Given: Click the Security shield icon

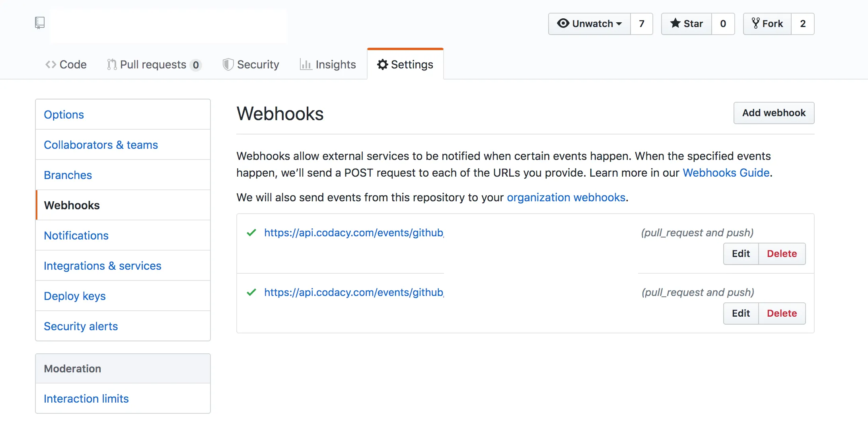Looking at the screenshot, I should (228, 64).
